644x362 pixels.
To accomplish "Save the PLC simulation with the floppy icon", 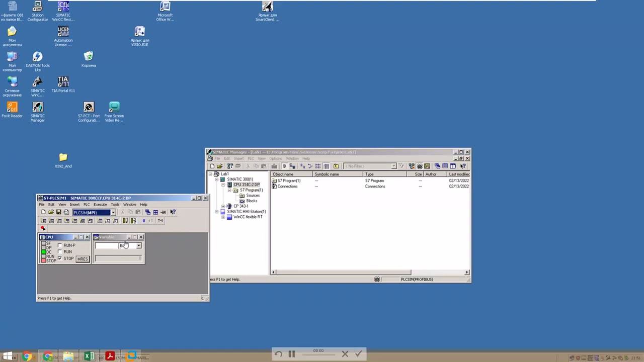I will [x=58, y=212].
